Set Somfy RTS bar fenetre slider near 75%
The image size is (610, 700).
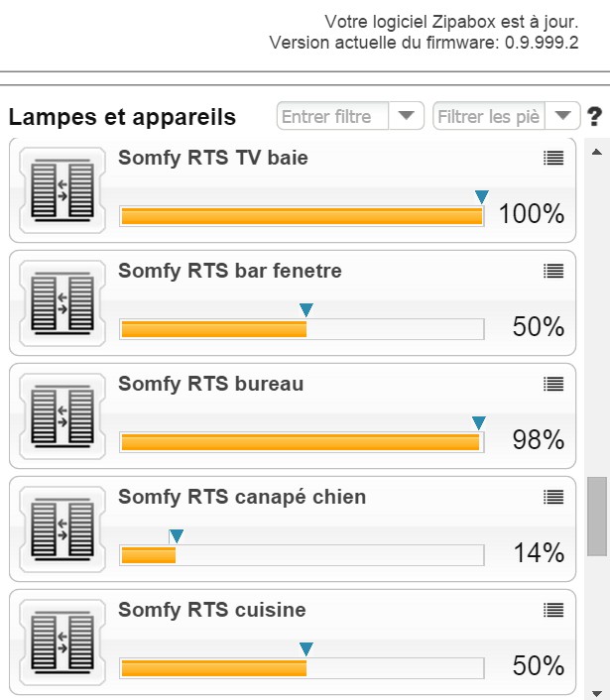(394, 329)
